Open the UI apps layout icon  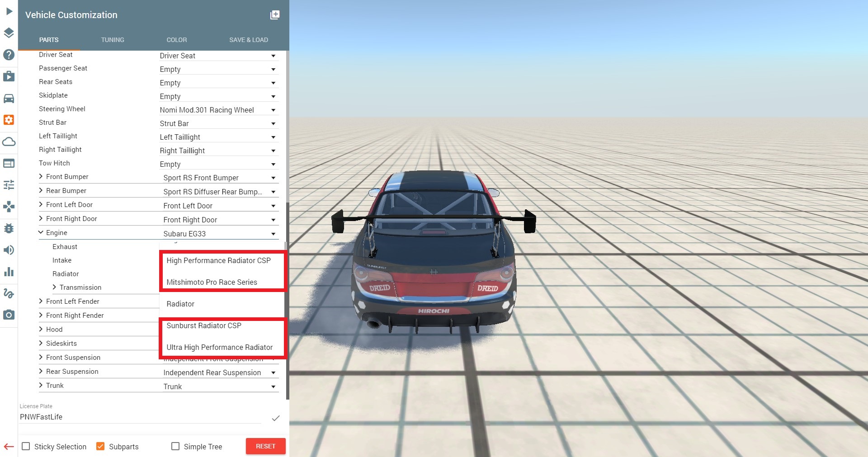[9, 163]
